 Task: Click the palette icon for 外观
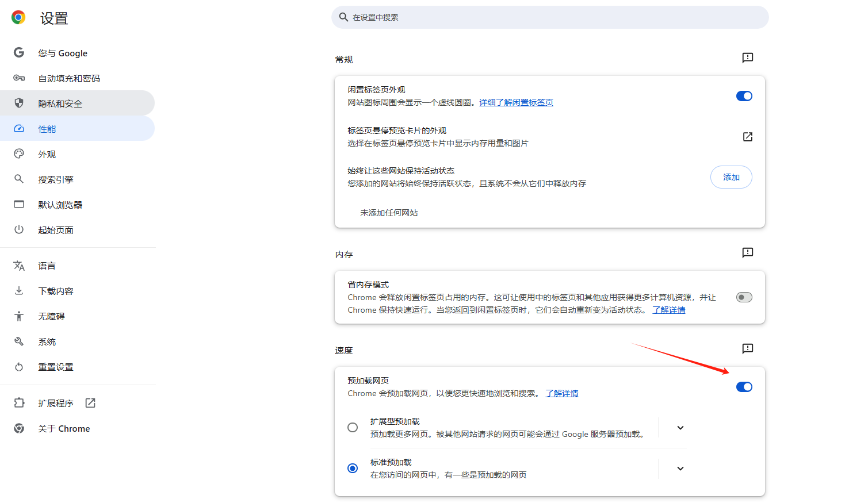click(x=19, y=154)
